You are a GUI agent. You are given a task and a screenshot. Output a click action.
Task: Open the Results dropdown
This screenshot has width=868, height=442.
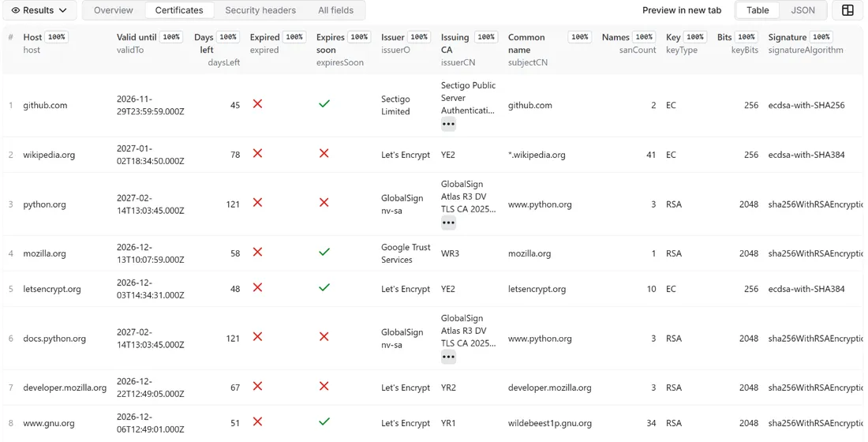[39, 10]
